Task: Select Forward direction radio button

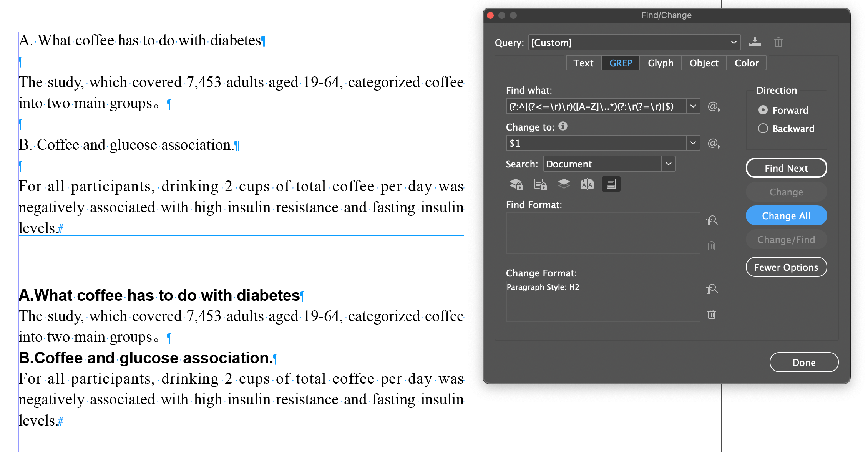Action: [763, 110]
